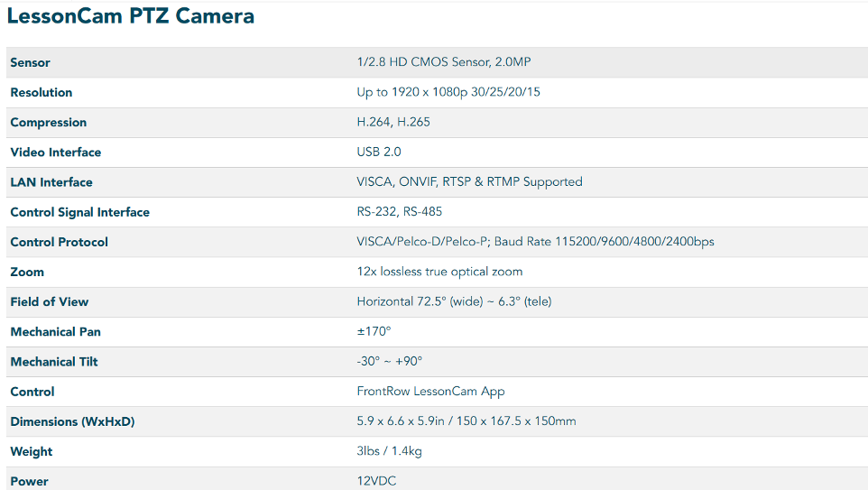Select the Mechanical Tilt label
Viewport: 868px width, 490px height.
(54, 362)
